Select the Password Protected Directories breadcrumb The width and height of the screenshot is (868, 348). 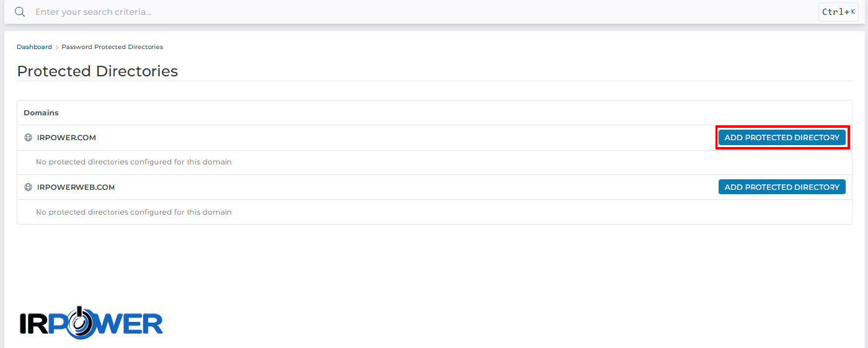(112, 47)
